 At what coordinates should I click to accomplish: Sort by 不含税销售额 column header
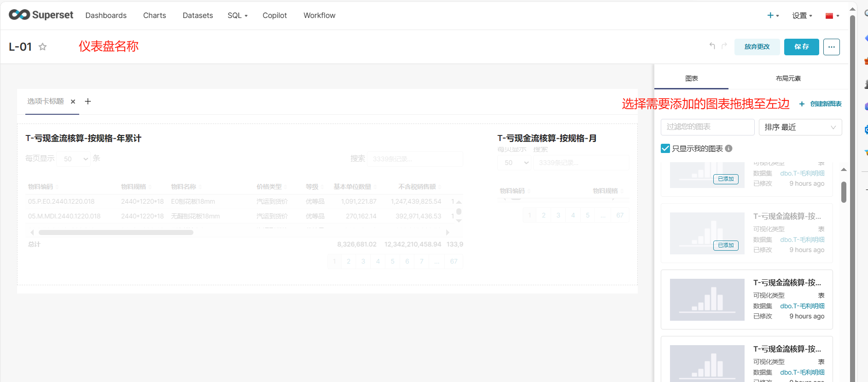click(x=419, y=187)
